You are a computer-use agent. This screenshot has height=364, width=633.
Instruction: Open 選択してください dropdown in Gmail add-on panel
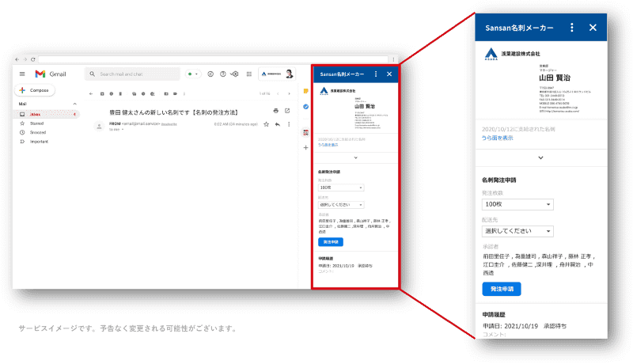point(341,205)
